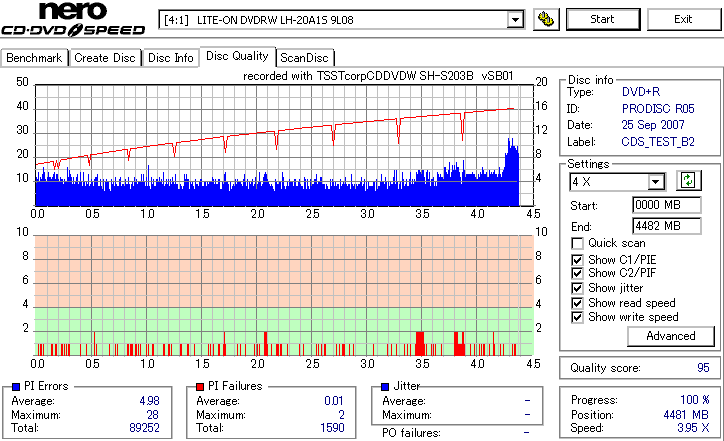
Task: Click the Start button
Action: click(603, 19)
